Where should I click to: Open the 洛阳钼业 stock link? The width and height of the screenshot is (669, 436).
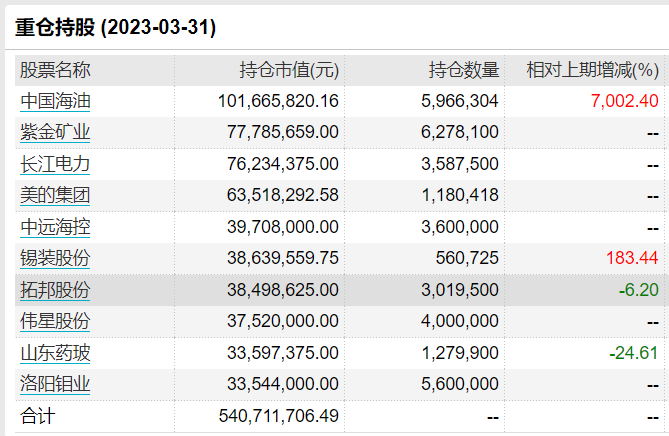[x=55, y=384]
